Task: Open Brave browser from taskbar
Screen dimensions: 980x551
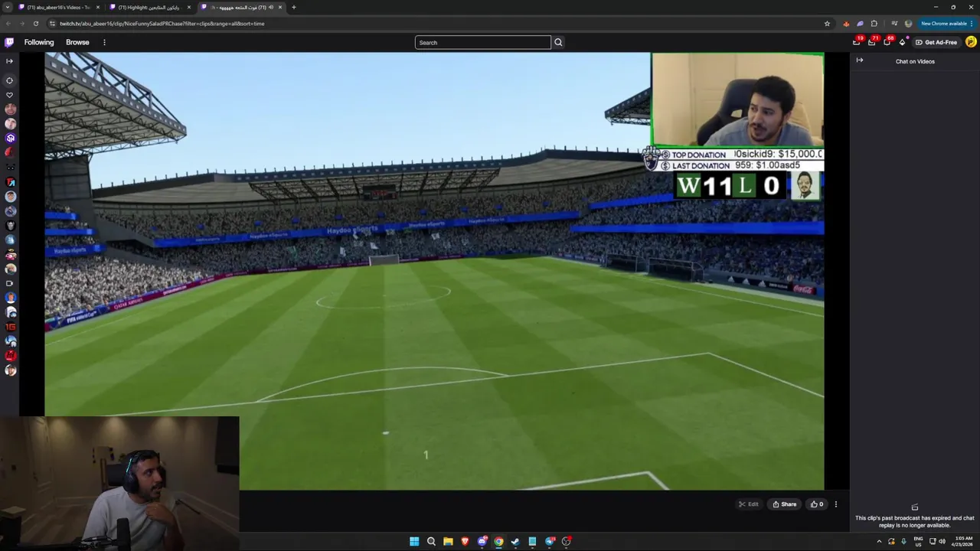Action: (x=465, y=541)
